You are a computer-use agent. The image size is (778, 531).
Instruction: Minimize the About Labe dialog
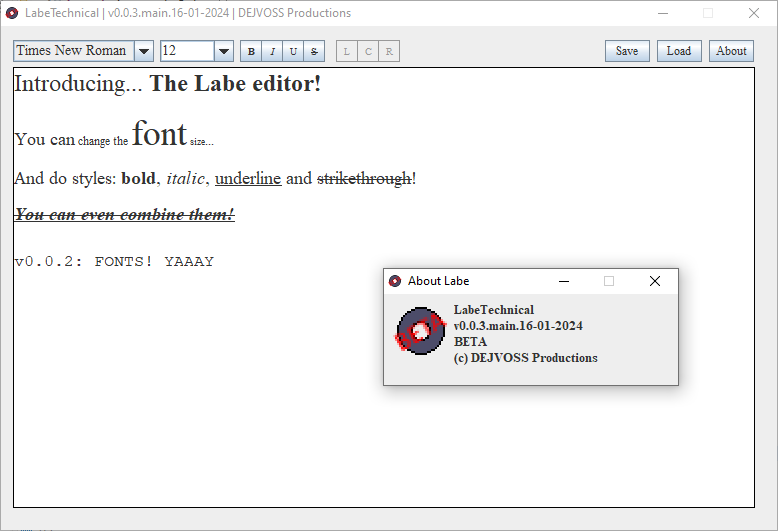563,281
